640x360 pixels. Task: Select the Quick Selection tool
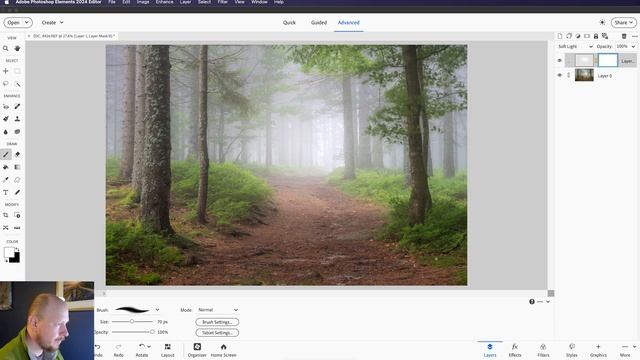tap(17, 84)
